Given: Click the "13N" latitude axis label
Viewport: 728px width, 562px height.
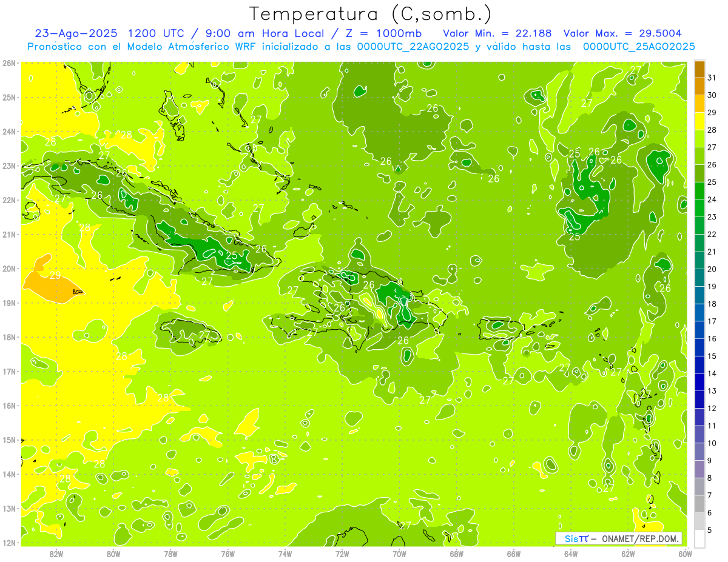Looking at the screenshot, I should [x=8, y=508].
